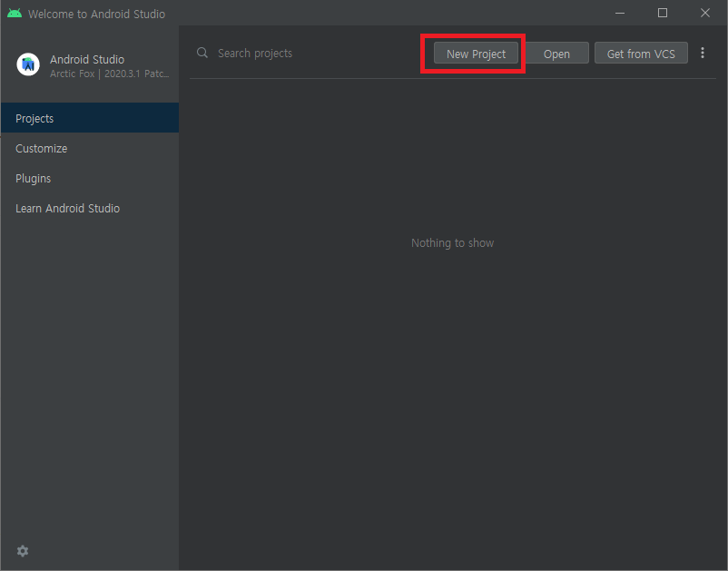Focus the Search projects field
Image resolution: width=728 pixels, height=571 pixels.
[307, 54]
